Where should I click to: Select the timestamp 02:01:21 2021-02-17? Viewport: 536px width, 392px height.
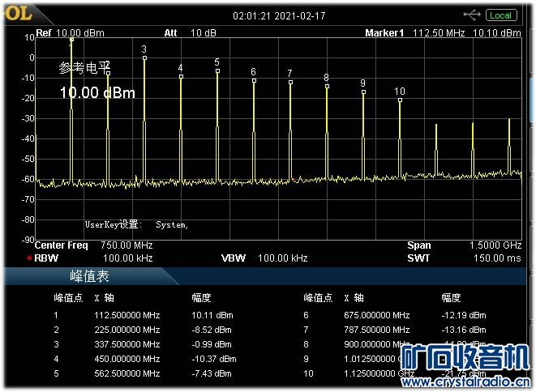279,16
